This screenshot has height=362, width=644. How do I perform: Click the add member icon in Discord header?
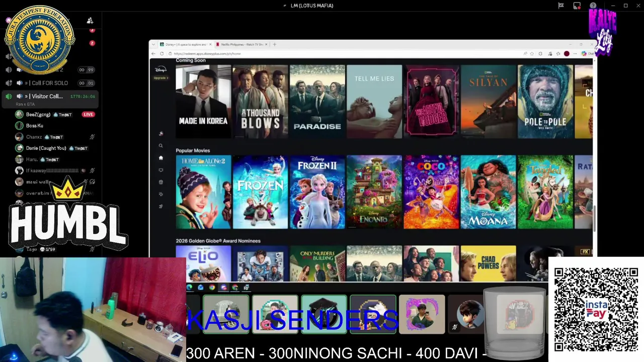tap(90, 21)
